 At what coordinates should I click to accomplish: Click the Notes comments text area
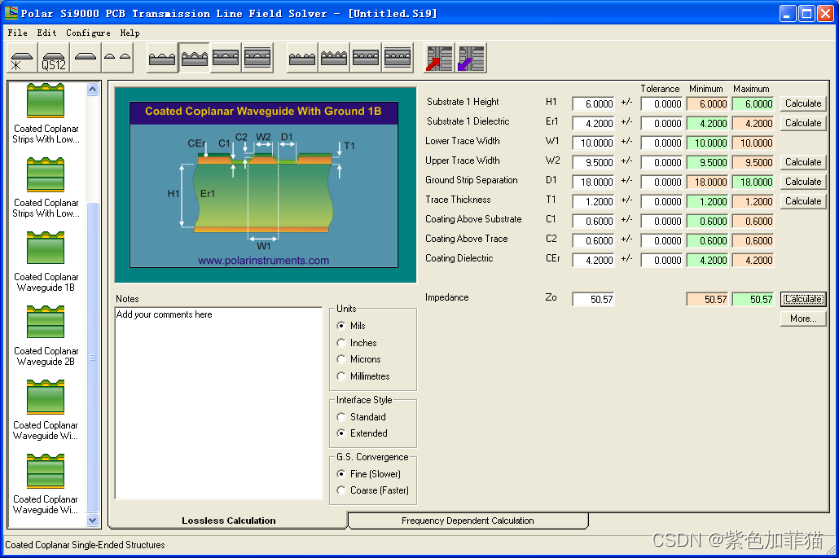(x=219, y=403)
